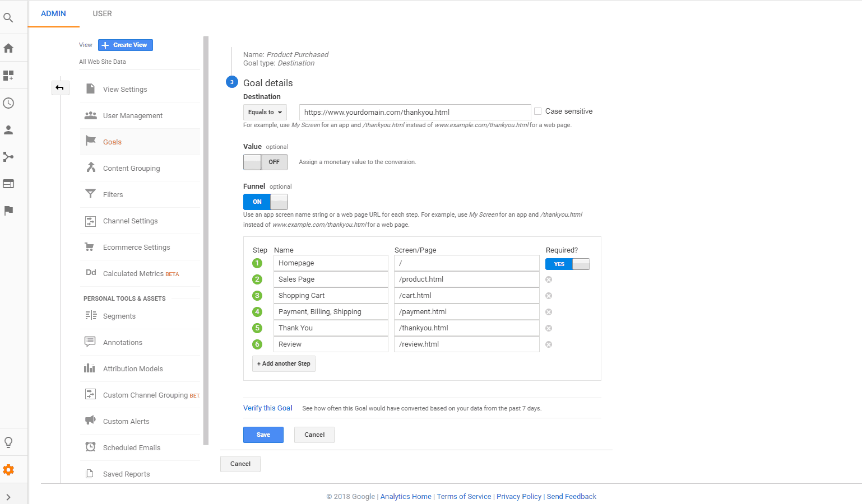
Task: Click the Verify this Goal link
Action: (268, 408)
